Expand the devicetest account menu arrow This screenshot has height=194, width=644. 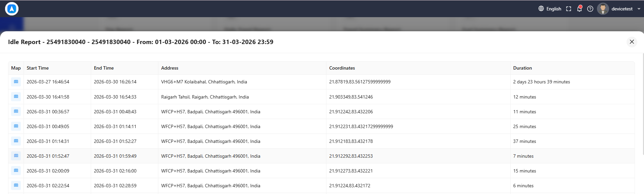pyautogui.click(x=639, y=9)
